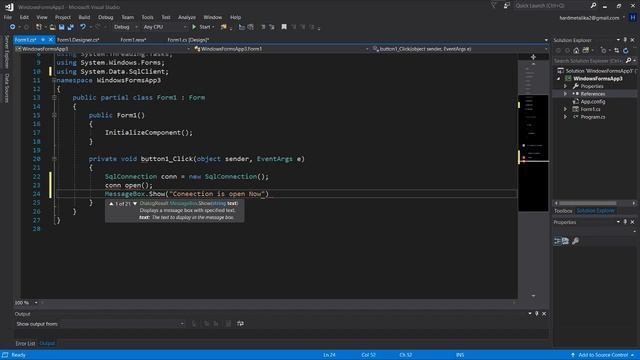
Task: Click Add to Source Control in status bar
Action: tap(602, 355)
